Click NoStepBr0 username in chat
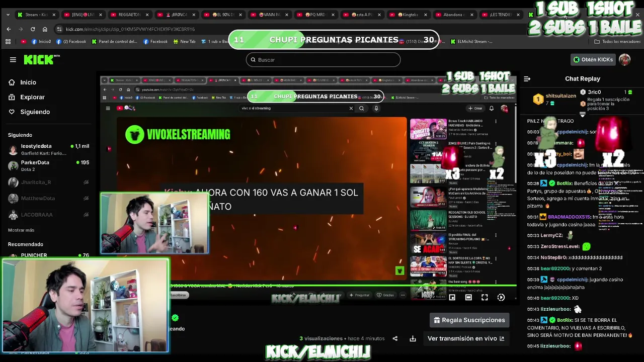 (553, 257)
